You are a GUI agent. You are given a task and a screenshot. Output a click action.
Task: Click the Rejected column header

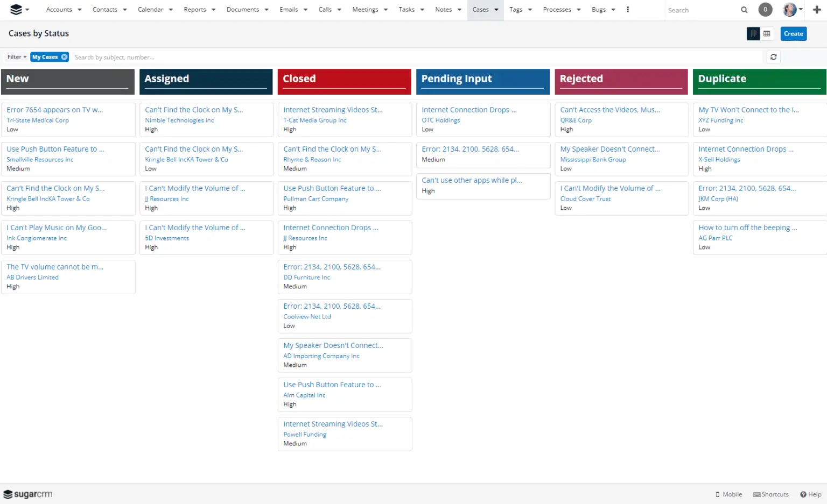[621, 82]
